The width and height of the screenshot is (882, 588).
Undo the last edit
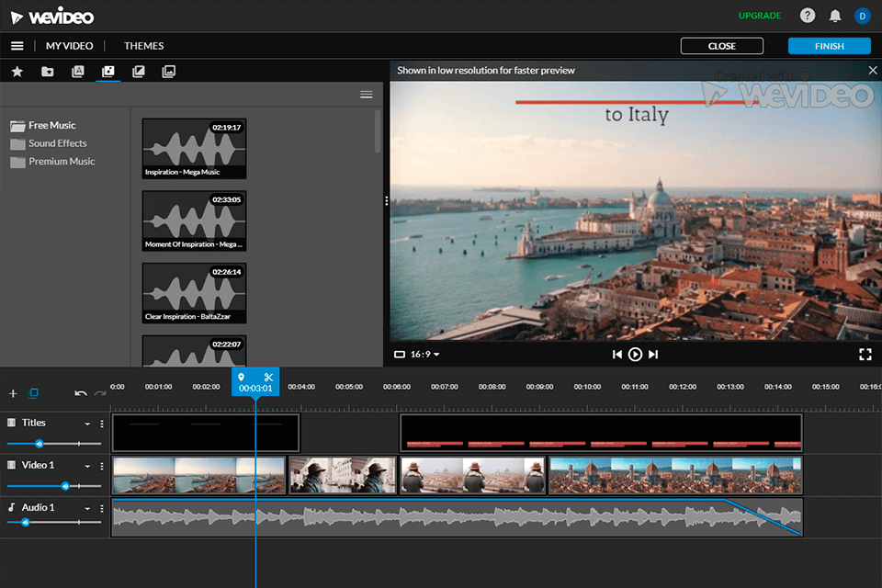pyautogui.click(x=81, y=392)
